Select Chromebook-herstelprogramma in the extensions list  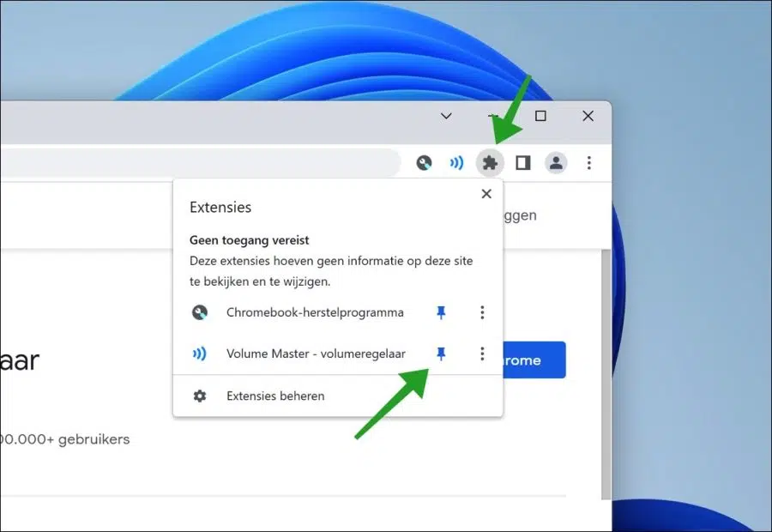(x=315, y=312)
